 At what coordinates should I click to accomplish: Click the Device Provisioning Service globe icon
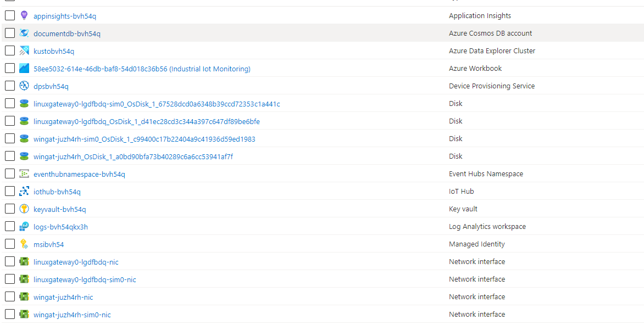click(x=24, y=86)
